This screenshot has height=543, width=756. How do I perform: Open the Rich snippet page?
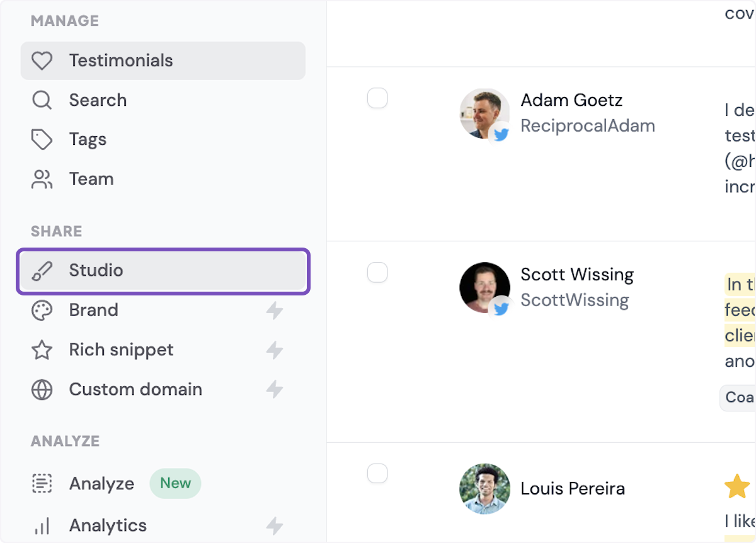pos(121,350)
